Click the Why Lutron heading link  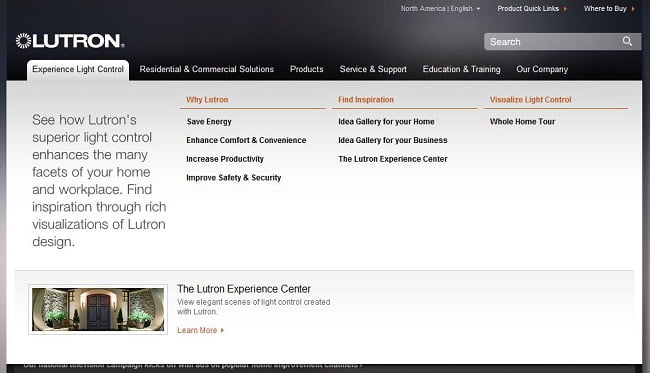207,100
